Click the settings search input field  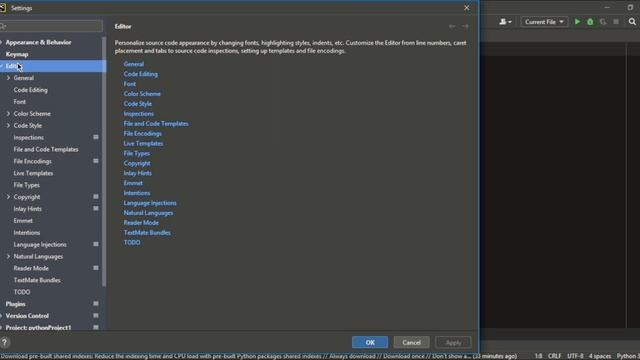tap(51, 26)
